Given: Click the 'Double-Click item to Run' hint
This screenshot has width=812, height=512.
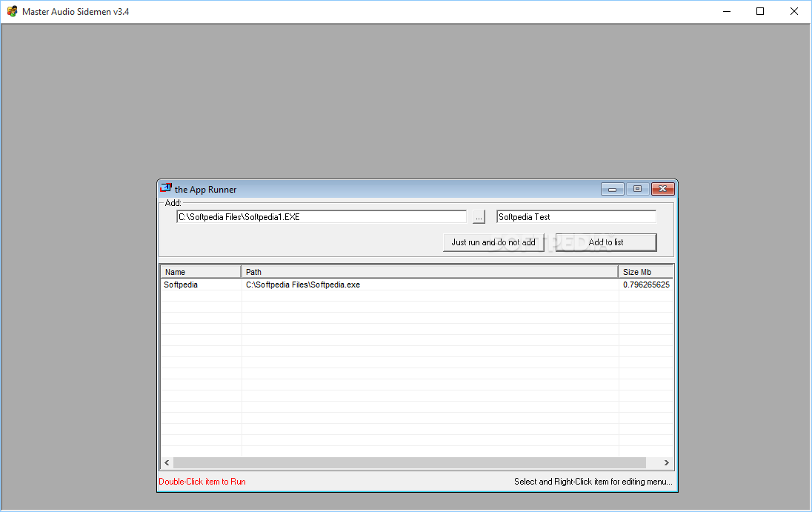Looking at the screenshot, I should pyautogui.click(x=202, y=482).
